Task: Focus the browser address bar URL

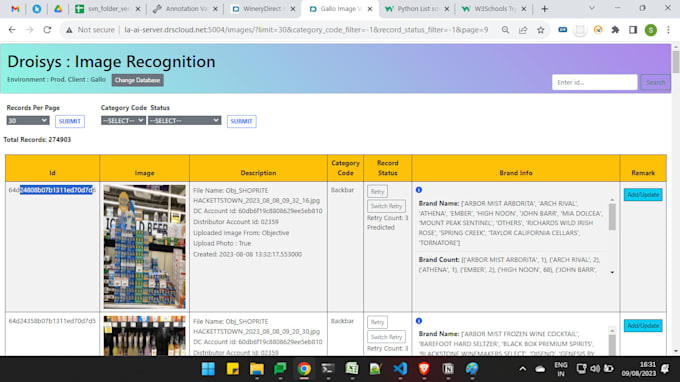Action: tap(306, 30)
